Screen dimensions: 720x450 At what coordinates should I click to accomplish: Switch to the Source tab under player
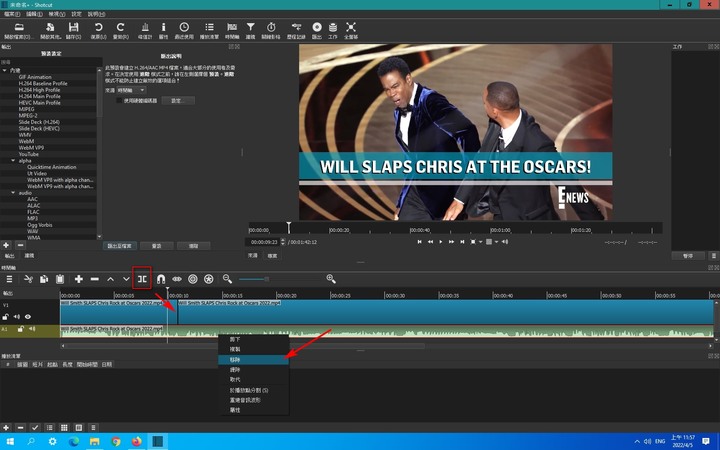click(253, 255)
